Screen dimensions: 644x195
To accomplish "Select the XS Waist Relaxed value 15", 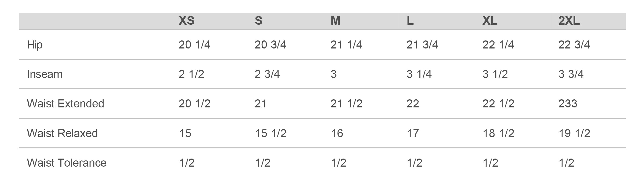I will coord(185,133).
